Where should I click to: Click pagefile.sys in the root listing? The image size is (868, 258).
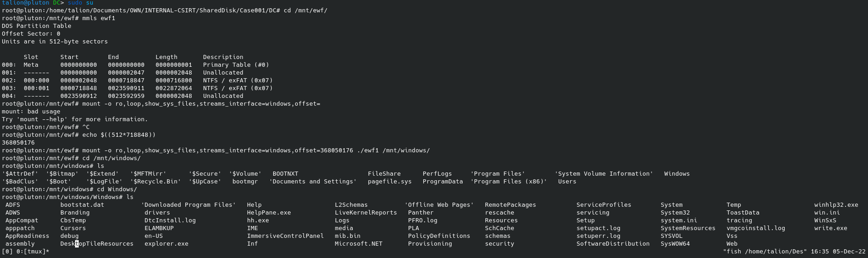[389, 182]
